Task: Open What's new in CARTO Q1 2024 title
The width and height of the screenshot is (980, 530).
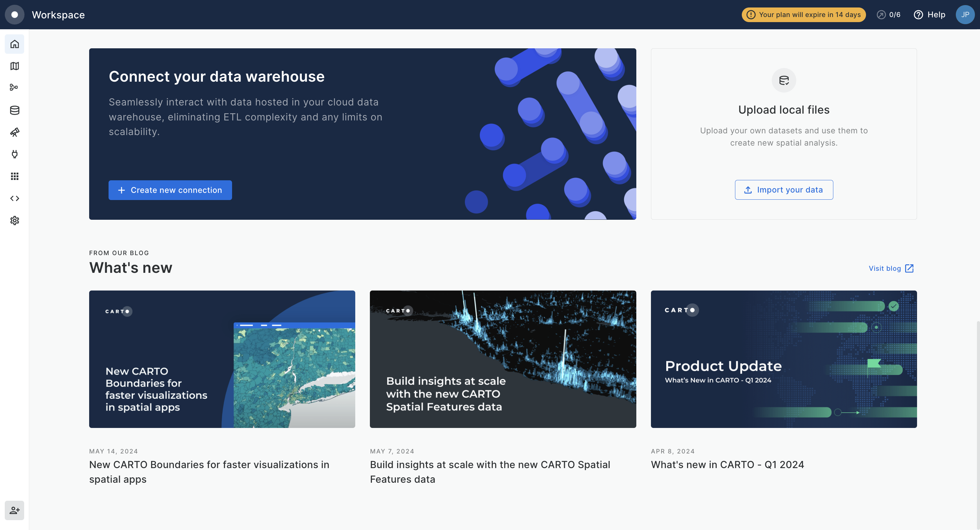Action: click(727, 465)
